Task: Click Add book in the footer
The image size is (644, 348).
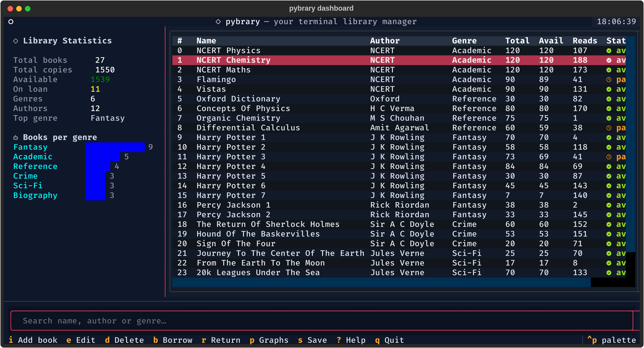Action: point(33,340)
